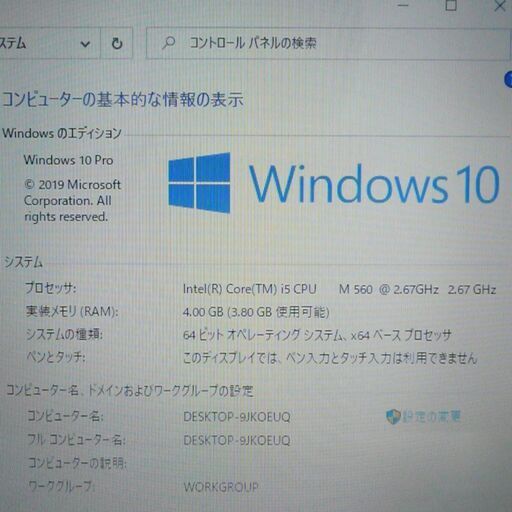
Task: Select the pen and touch unavailable text
Action: pos(330,358)
